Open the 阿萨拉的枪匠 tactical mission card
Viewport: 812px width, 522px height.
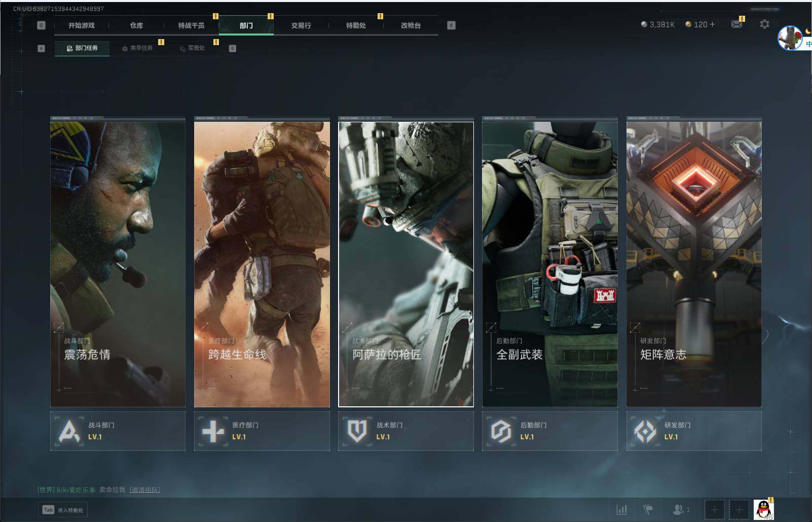[406, 264]
